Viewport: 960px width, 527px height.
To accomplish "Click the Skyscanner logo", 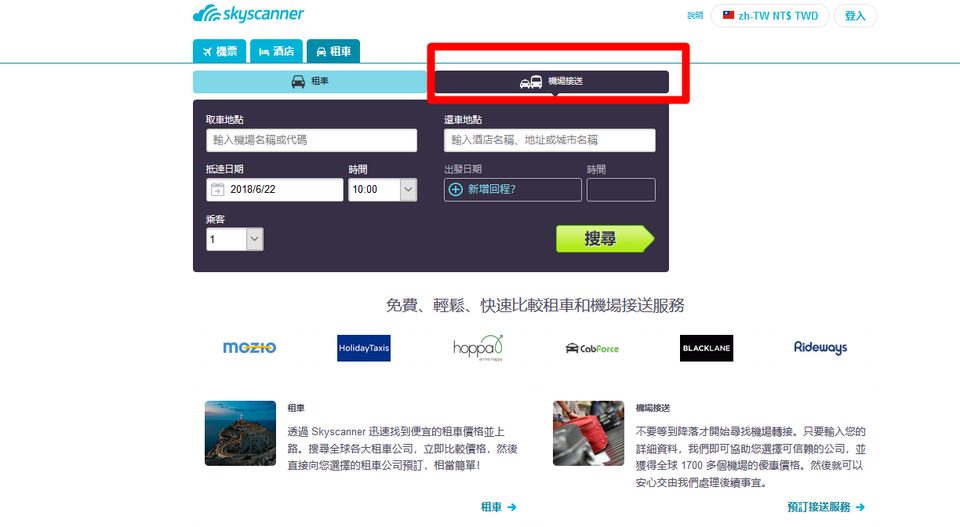I will (248, 14).
